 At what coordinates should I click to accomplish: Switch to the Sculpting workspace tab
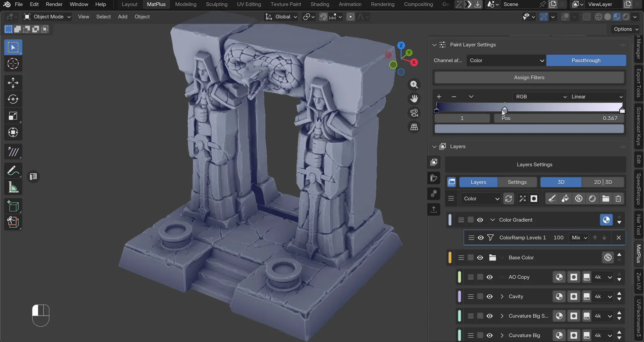coord(216,4)
